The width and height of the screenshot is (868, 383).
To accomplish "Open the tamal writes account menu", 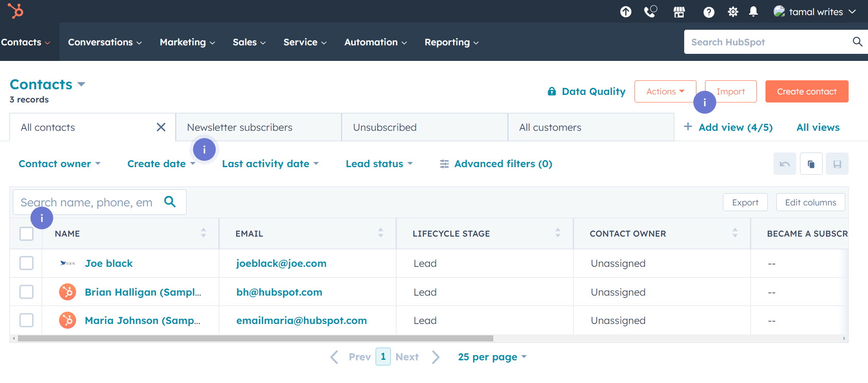I will 815,12.
